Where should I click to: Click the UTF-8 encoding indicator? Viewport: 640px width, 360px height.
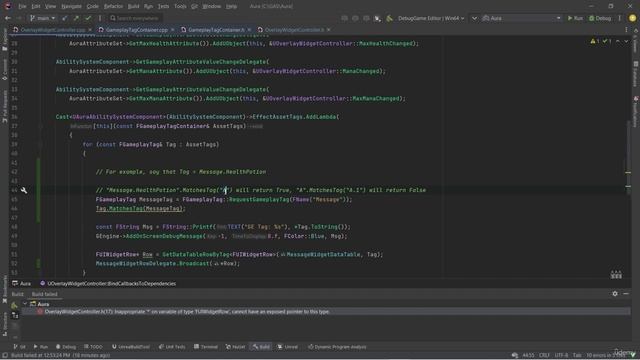(562, 356)
